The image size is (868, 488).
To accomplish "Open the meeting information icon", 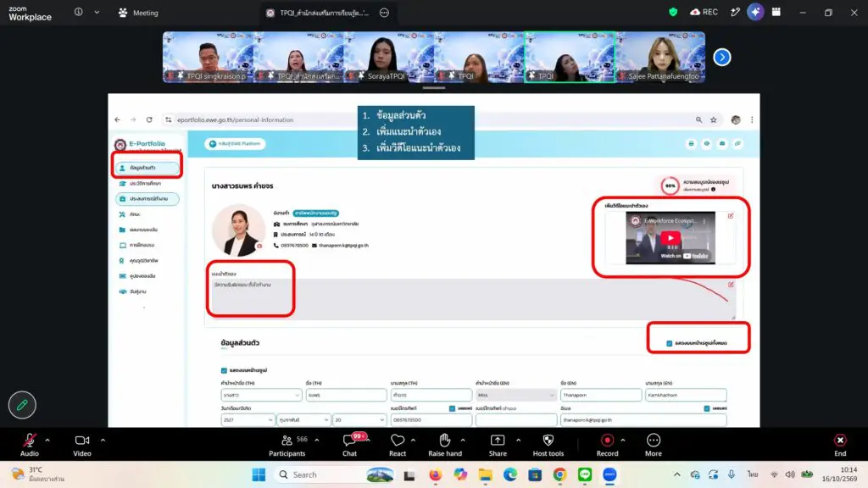I will pyautogui.click(x=79, y=12).
